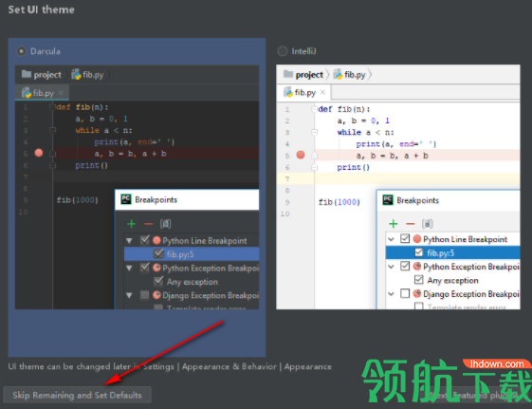Close the fib.py tab in light preview

(x=322, y=92)
